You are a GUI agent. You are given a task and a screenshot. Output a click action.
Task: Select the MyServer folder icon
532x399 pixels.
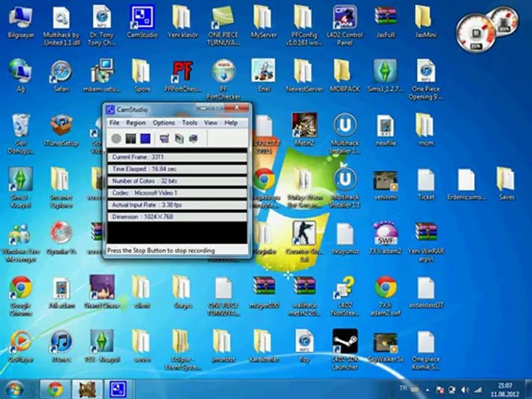pos(264,22)
